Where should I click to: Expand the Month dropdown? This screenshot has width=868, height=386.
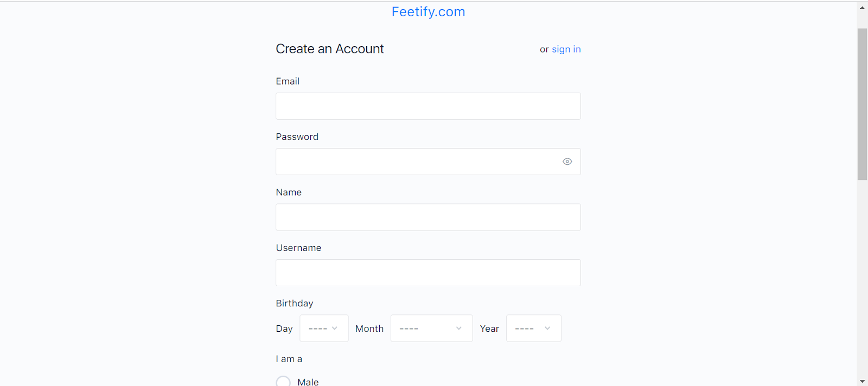(x=431, y=329)
